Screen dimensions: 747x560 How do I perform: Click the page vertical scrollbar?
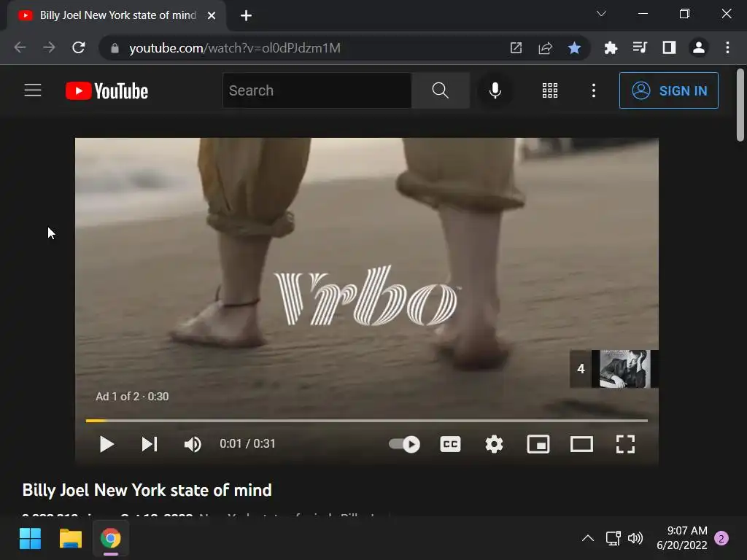point(740,105)
